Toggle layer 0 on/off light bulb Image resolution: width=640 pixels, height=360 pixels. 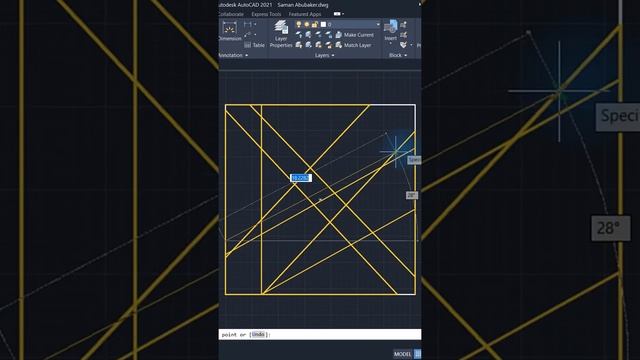tap(298, 24)
